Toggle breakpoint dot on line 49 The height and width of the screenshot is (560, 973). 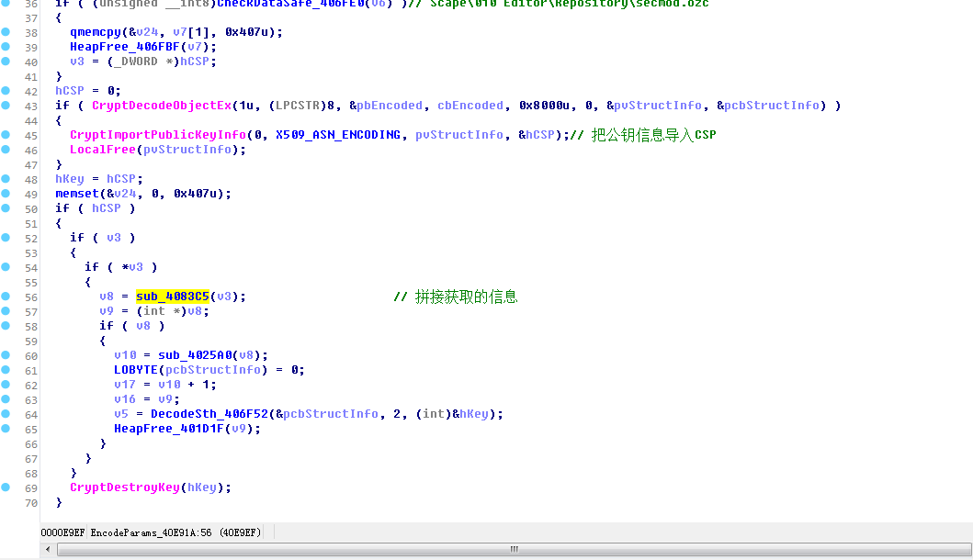pos(6,194)
